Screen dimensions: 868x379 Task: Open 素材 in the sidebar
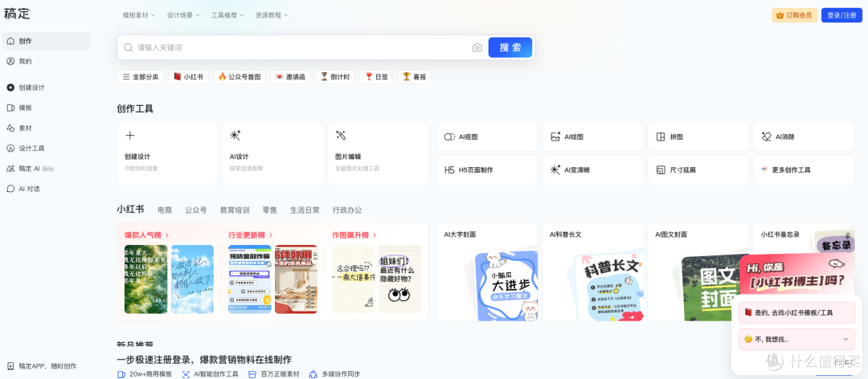[47, 128]
